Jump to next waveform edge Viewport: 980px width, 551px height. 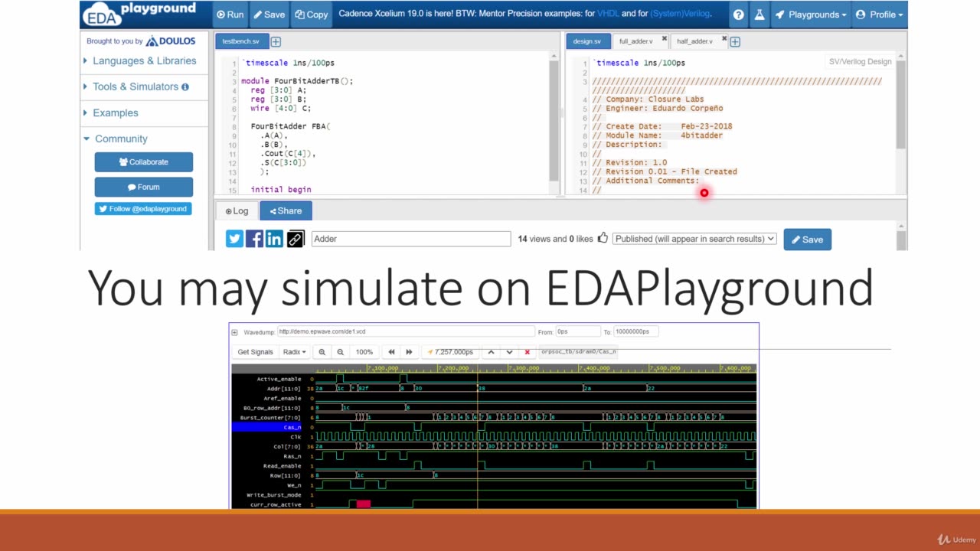tap(409, 352)
